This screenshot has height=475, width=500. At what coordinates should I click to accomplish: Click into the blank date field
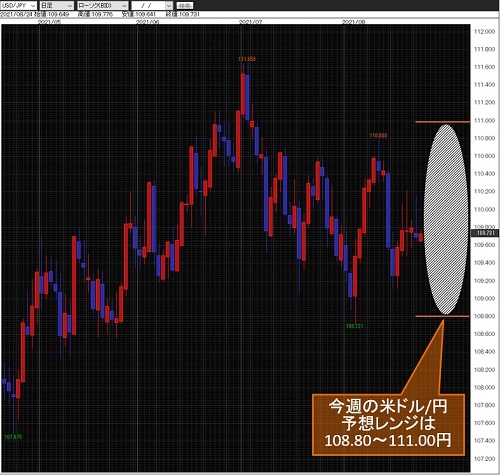tap(148, 5)
